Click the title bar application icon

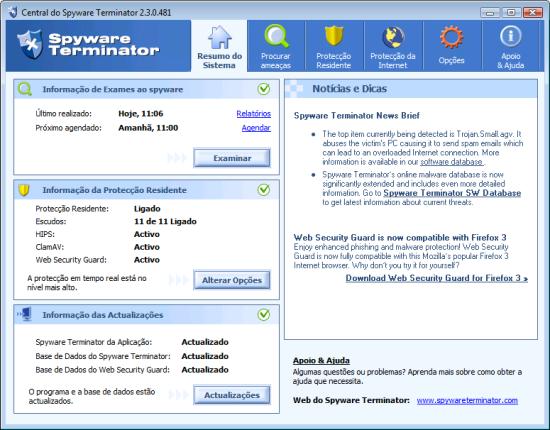pyautogui.click(x=13, y=12)
